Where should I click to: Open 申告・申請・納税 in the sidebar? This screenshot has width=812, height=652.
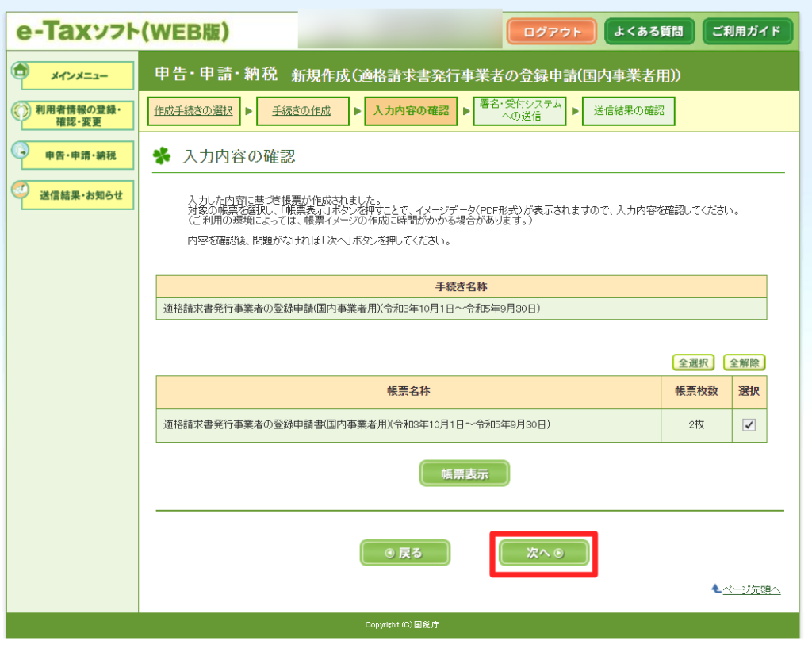(x=78, y=156)
